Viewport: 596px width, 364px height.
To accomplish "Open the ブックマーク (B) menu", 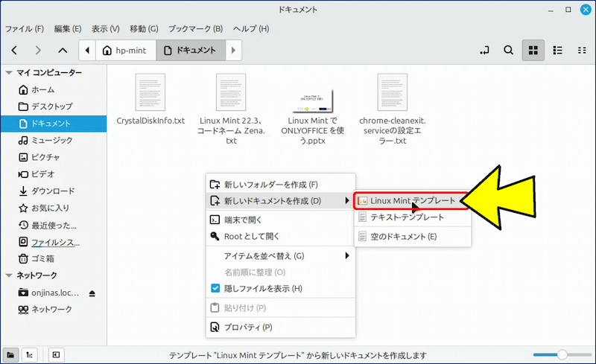I will point(196,29).
